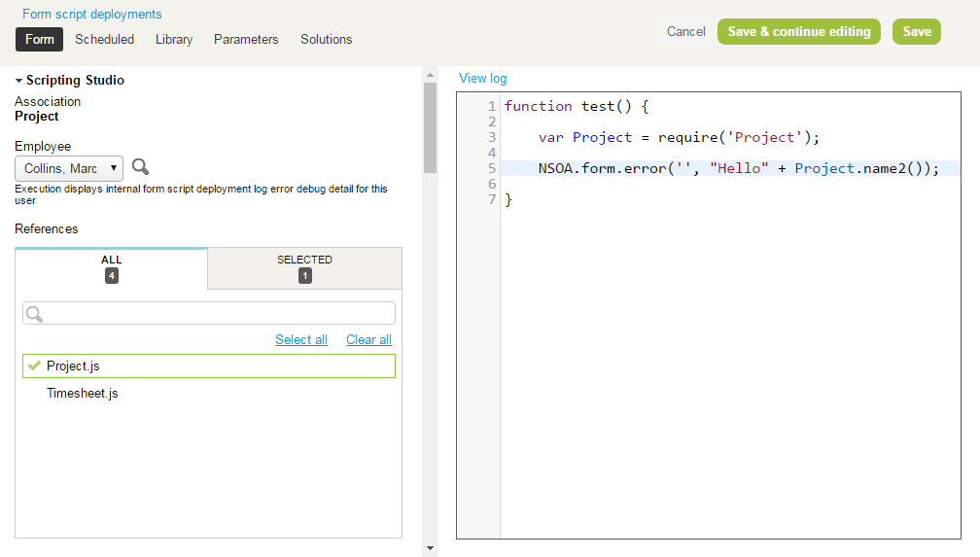Click the NSOA.form.error code line
The height and width of the screenshot is (557, 980).
[738, 169]
